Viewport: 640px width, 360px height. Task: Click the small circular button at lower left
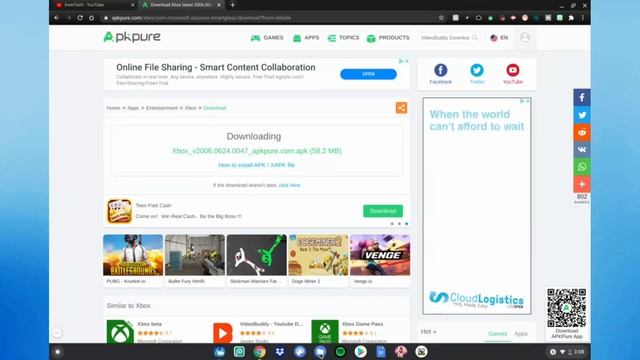(57, 333)
